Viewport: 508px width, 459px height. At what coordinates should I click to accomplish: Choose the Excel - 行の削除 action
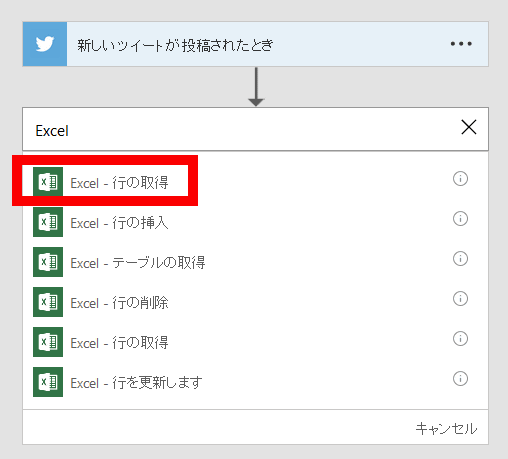(x=119, y=303)
